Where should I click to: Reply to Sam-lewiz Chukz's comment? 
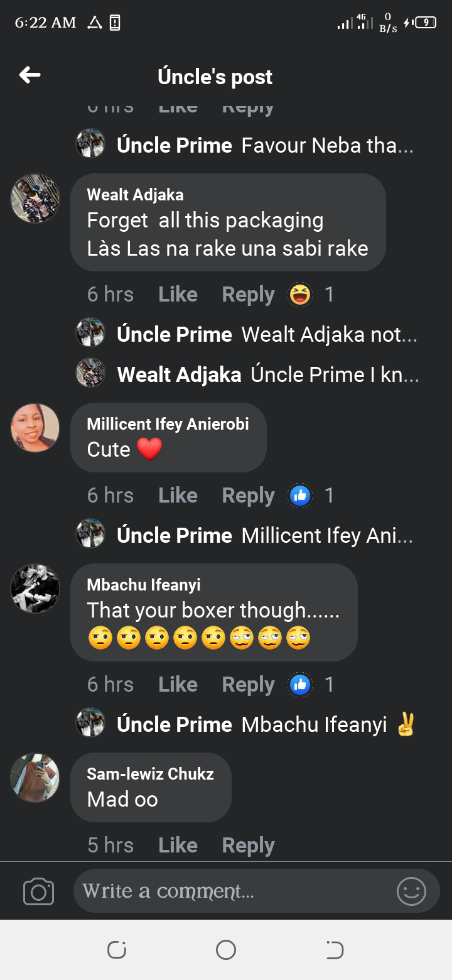point(248,845)
